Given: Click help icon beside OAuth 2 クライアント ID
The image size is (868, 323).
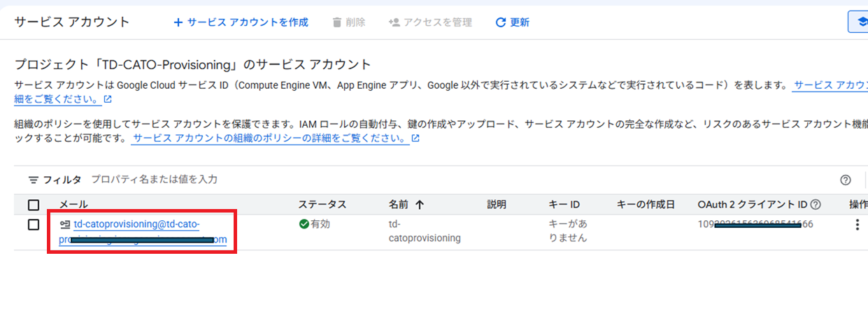Looking at the screenshot, I should (x=816, y=205).
